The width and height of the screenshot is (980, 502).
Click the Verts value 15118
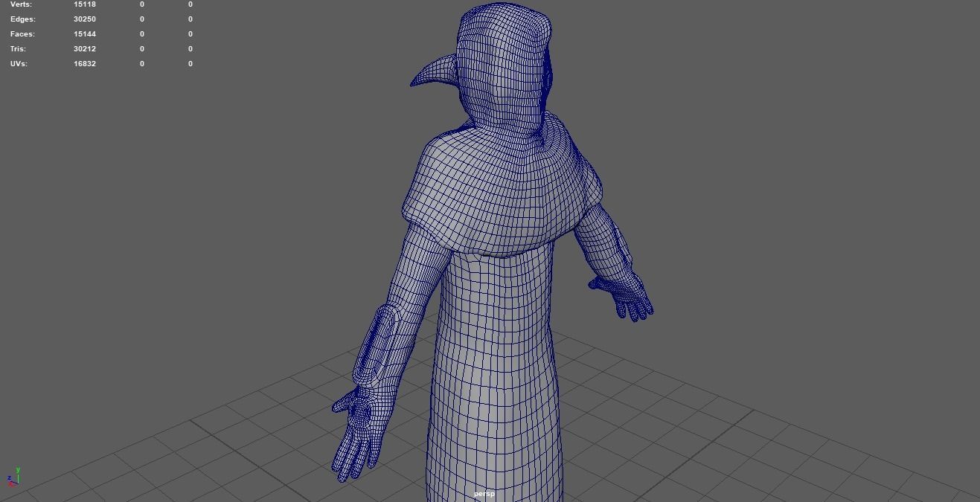pos(84,4)
